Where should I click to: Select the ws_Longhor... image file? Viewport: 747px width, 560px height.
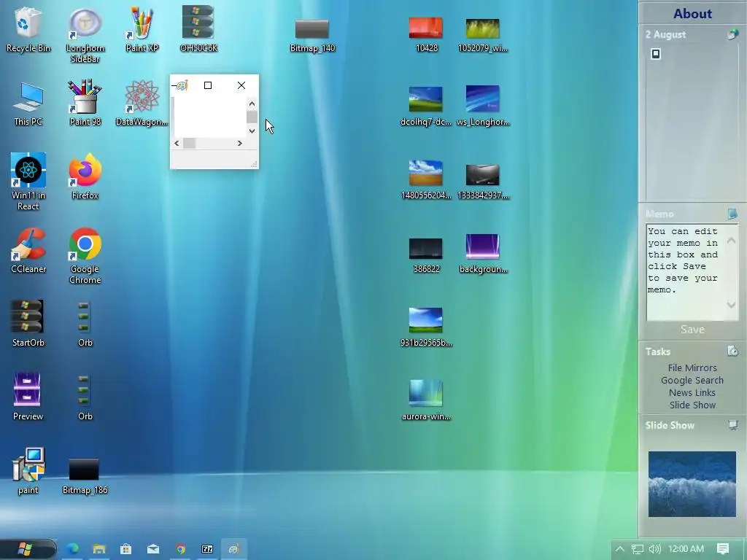[483, 106]
